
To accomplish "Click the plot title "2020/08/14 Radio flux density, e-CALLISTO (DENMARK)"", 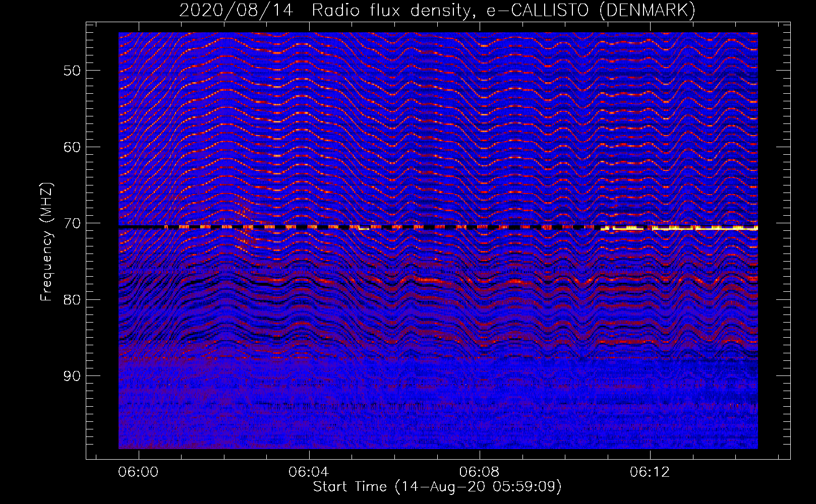I will 437,10.
